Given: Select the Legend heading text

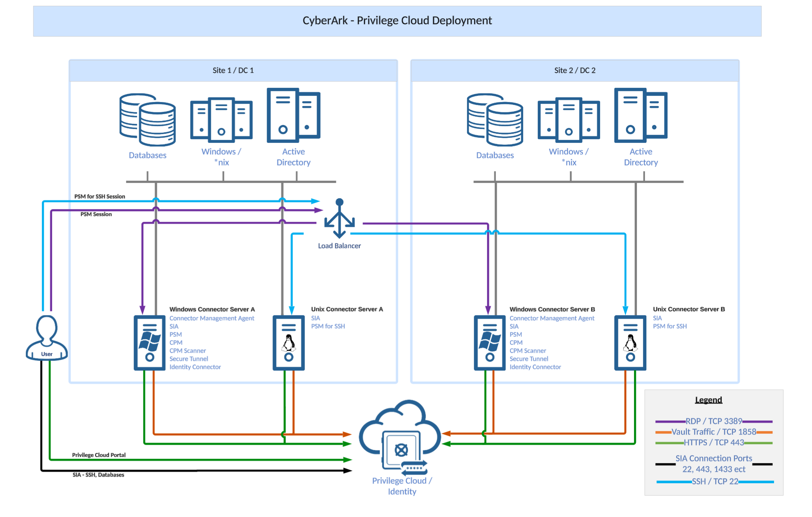Looking at the screenshot, I should pyautogui.click(x=708, y=400).
